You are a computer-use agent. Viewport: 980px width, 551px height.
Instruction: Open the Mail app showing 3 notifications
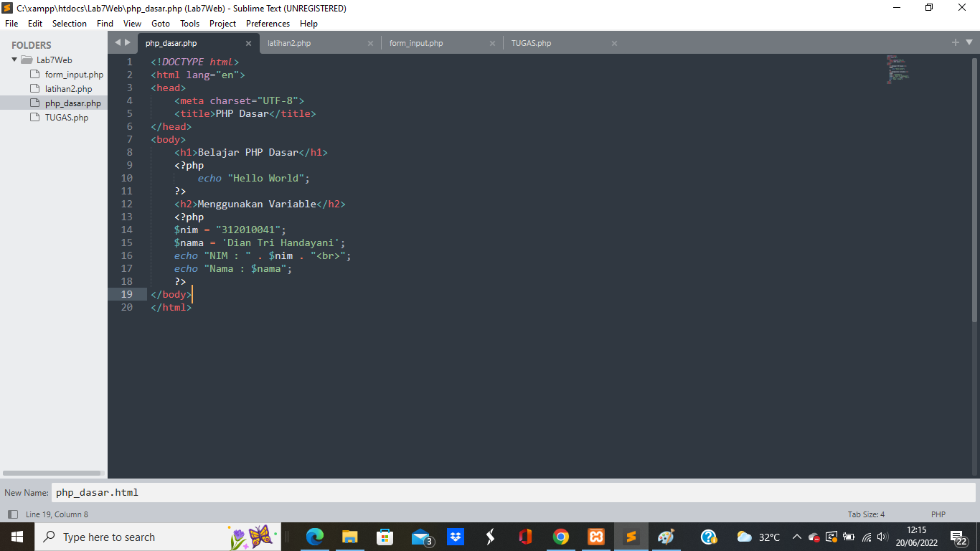[x=420, y=537]
